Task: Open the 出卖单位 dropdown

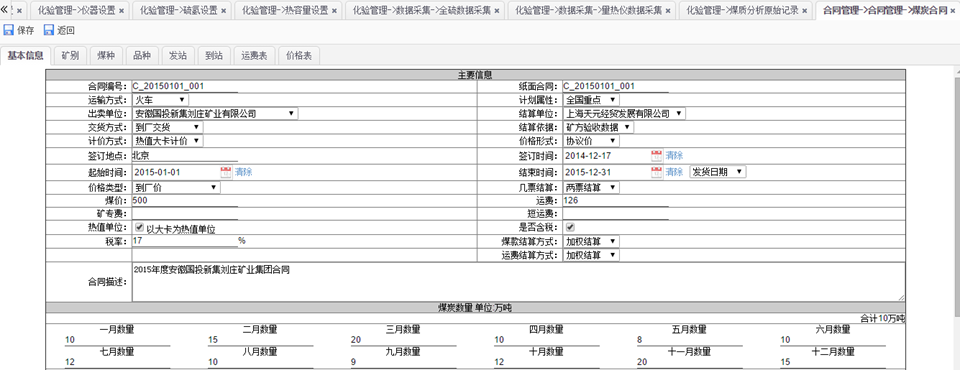Action: [215, 113]
